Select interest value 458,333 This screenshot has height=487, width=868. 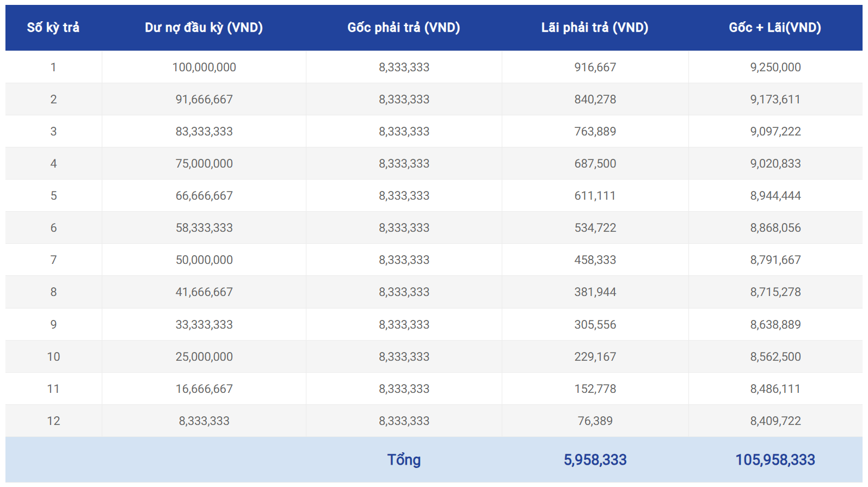coord(595,260)
